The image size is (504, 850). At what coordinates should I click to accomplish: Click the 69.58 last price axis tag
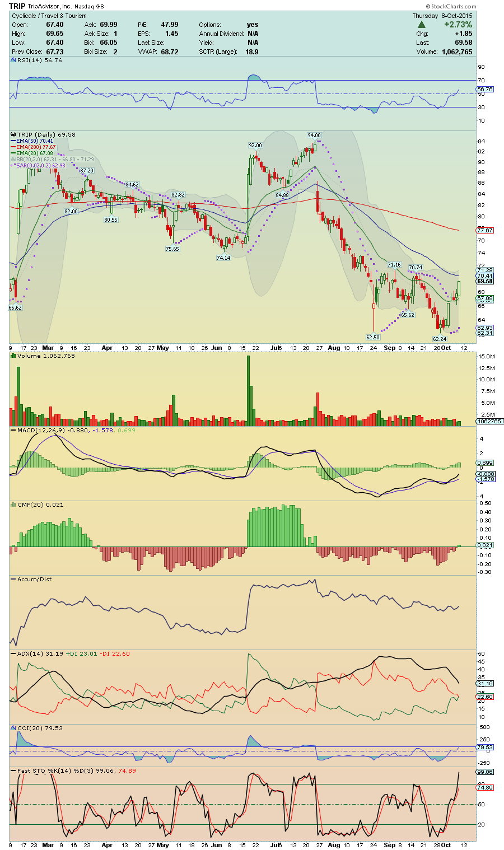pyautogui.click(x=485, y=281)
